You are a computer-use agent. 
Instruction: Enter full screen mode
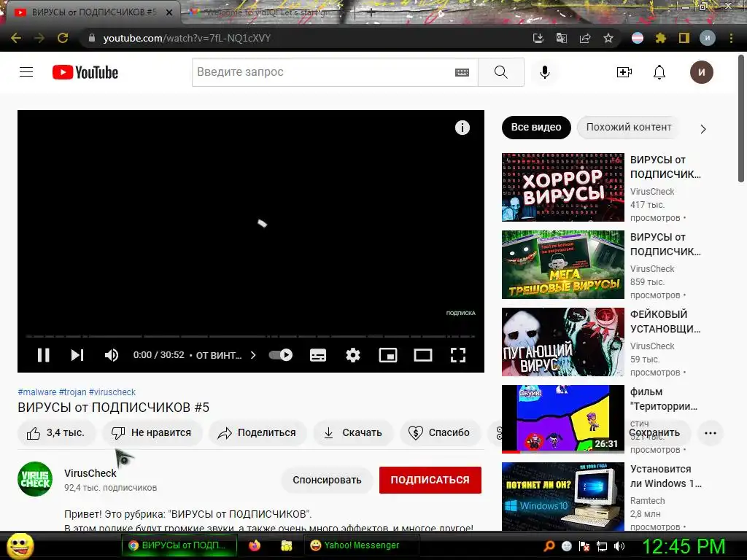(x=458, y=355)
